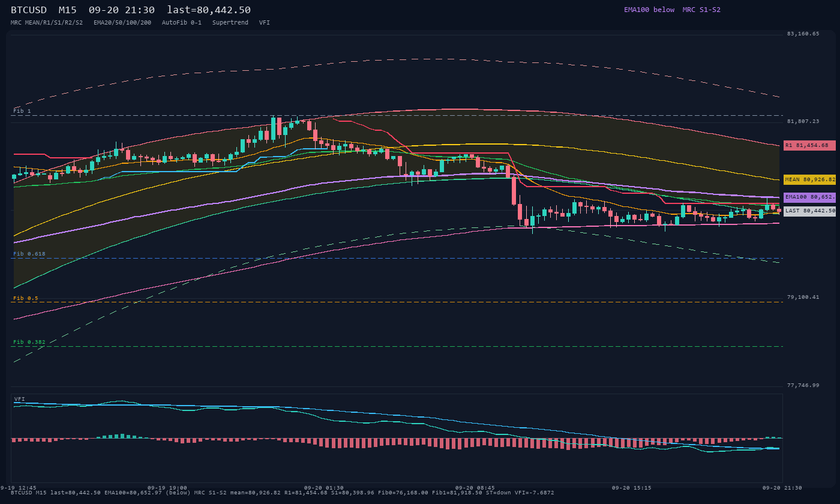
Task: Click the 09-20 21:30 time axis label
Action: [782, 488]
